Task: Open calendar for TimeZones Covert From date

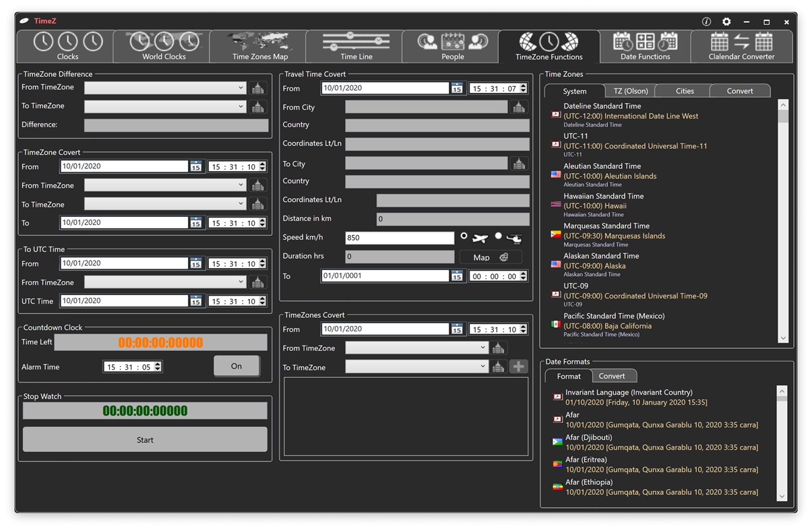Action: pyautogui.click(x=457, y=329)
